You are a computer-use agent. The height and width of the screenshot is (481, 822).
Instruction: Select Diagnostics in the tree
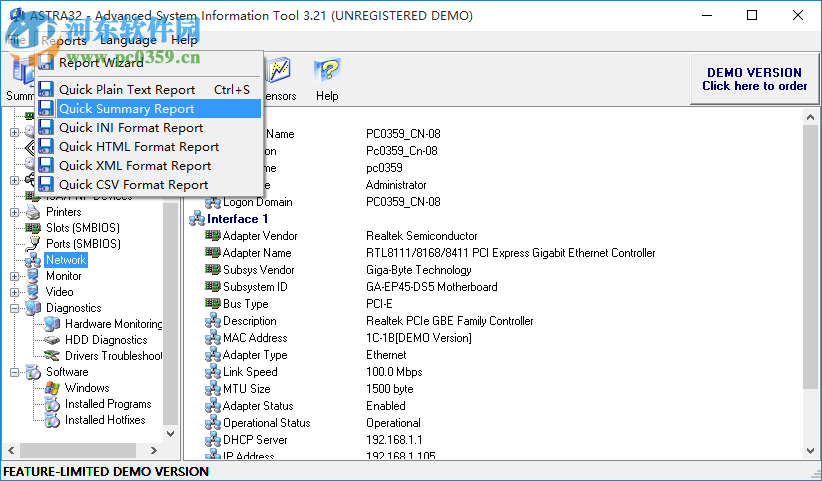point(73,308)
